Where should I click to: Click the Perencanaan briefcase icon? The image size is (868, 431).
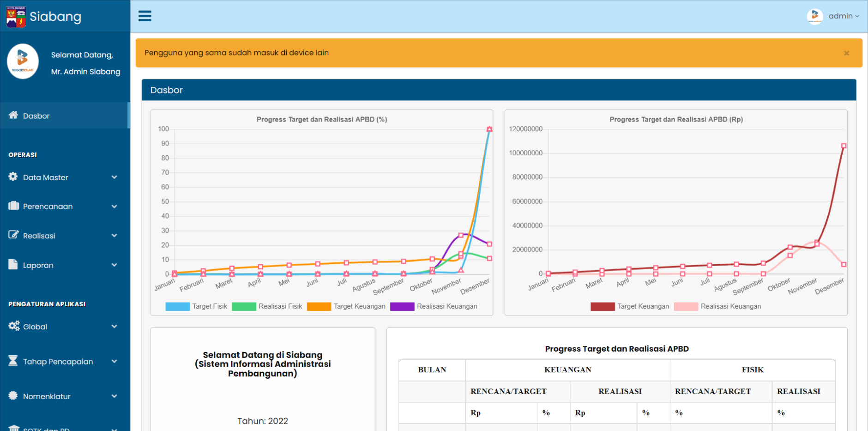[13, 206]
